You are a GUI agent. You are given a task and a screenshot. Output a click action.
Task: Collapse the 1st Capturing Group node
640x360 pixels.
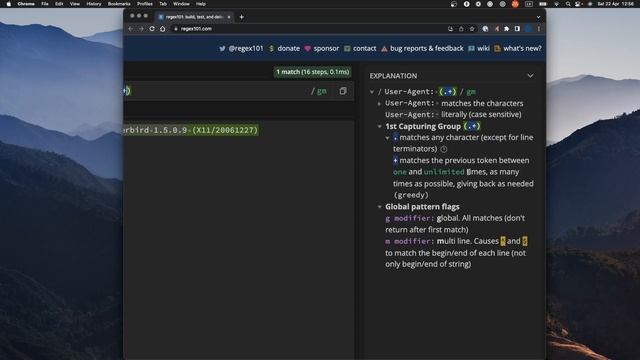(x=380, y=127)
